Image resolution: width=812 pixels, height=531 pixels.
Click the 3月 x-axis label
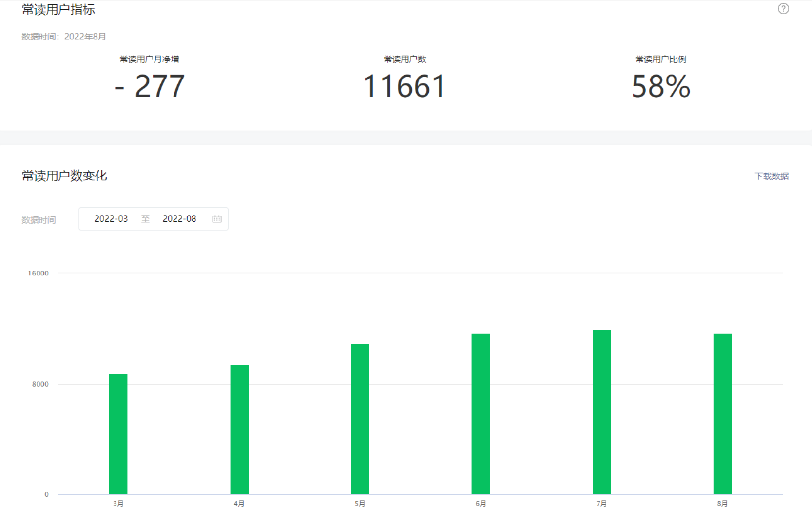[x=118, y=504]
